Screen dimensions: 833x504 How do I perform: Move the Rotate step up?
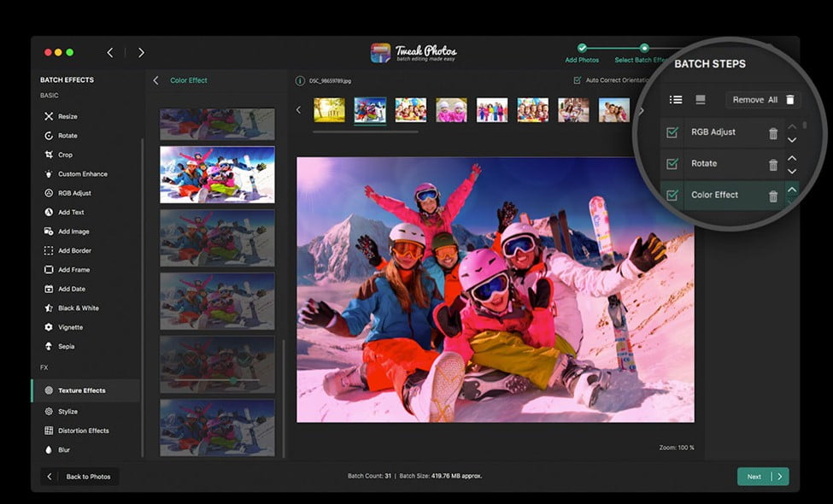click(x=792, y=158)
